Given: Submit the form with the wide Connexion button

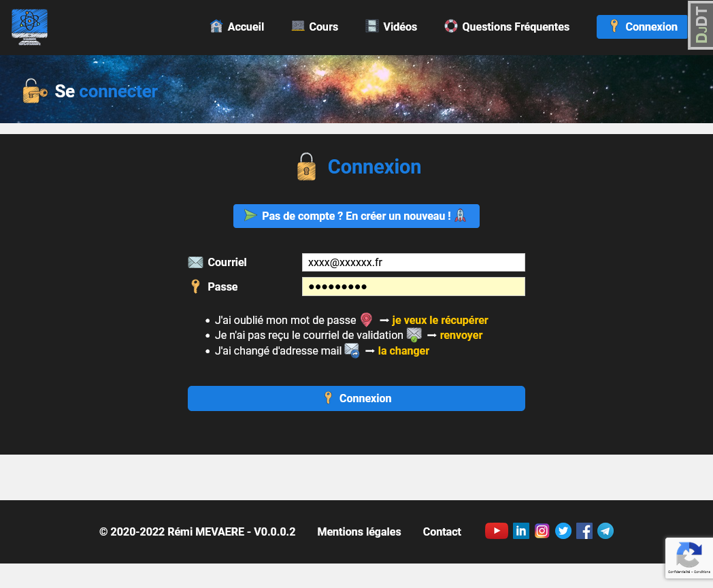Looking at the screenshot, I should (356, 398).
